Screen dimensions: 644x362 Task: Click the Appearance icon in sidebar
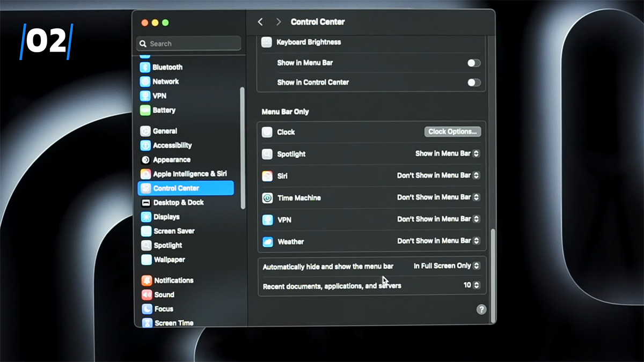[145, 160]
